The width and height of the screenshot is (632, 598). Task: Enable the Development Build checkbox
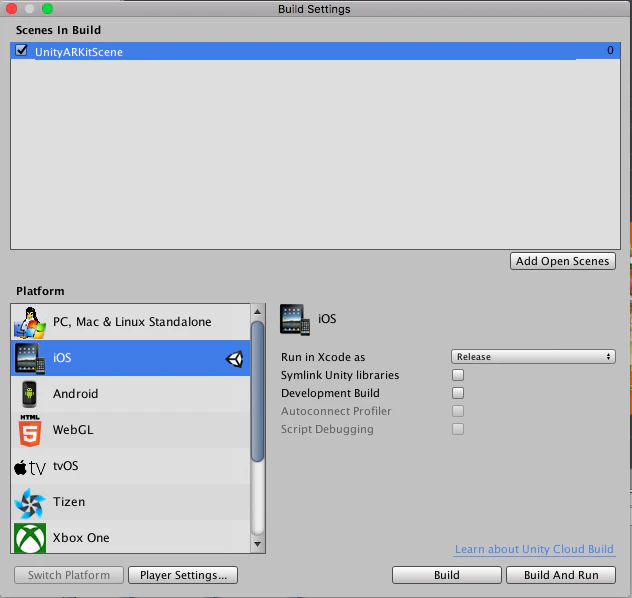pos(458,393)
